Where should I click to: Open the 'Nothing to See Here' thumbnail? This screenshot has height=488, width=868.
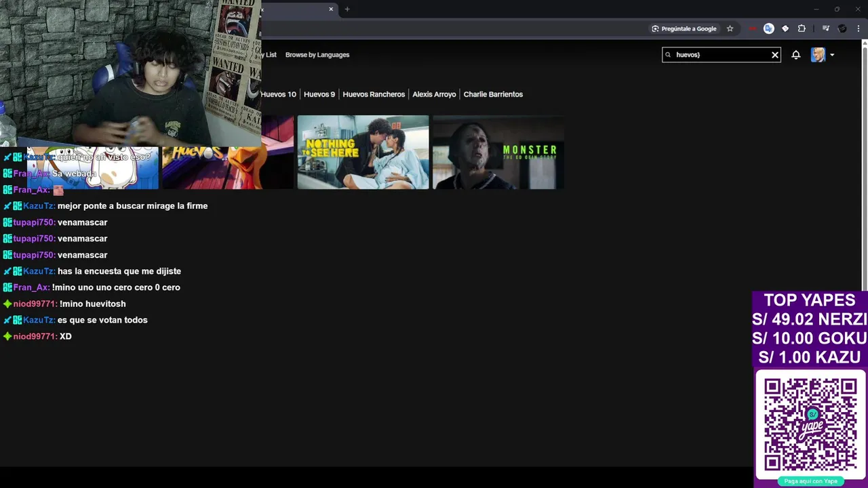tap(363, 152)
